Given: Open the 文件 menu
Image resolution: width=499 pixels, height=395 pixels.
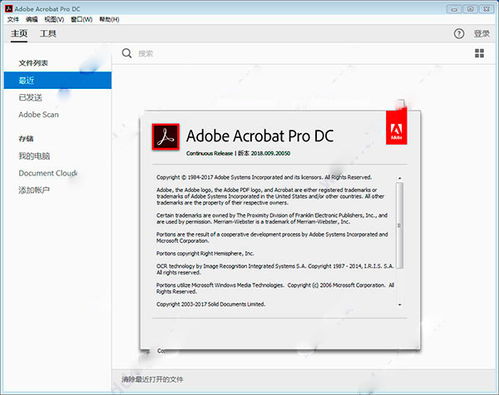Looking at the screenshot, I should [x=13, y=19].
